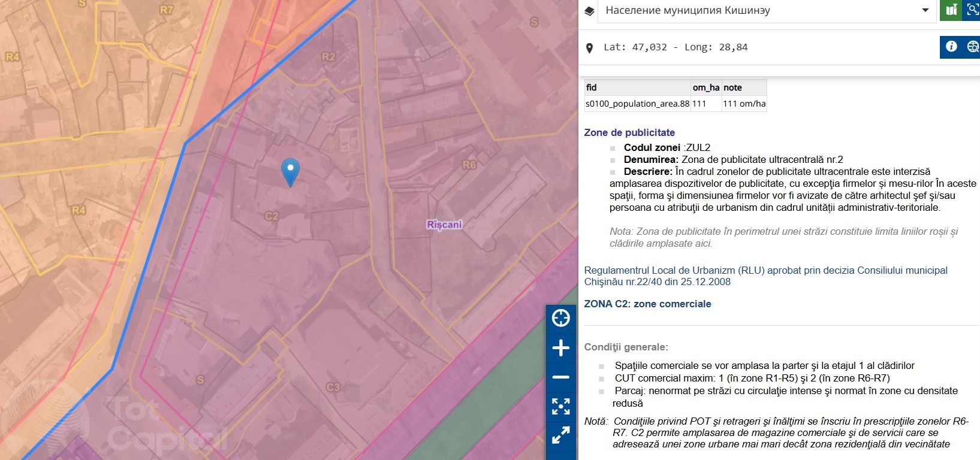Screen dimensions: 980x460
Task: Click ZONA C2: zone comerciale heading
Action: (647, 304)
